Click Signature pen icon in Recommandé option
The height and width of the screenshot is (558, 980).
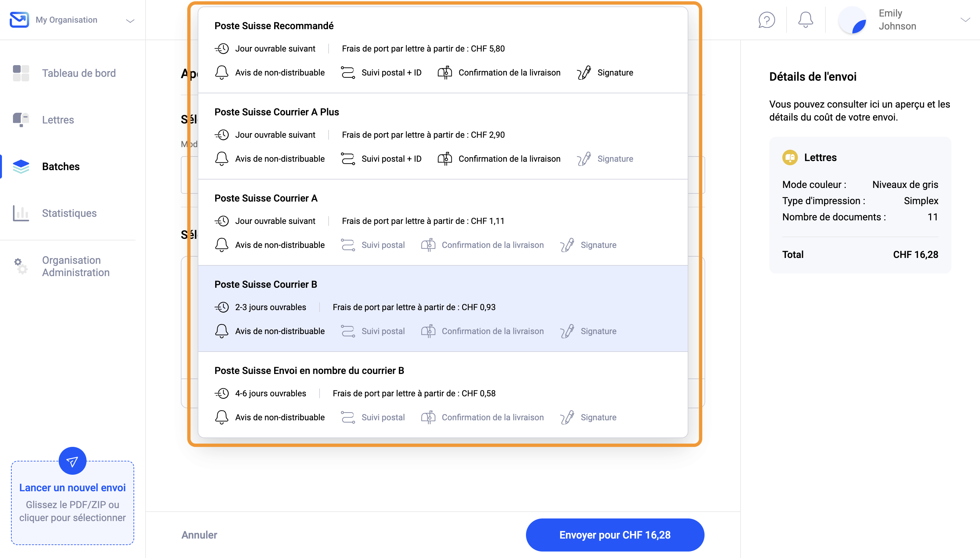584,73
